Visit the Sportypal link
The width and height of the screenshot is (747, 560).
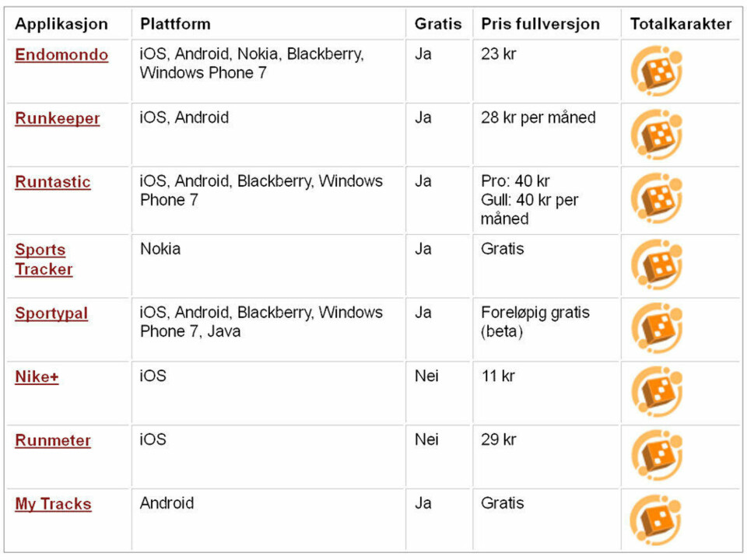coord(51,313)
